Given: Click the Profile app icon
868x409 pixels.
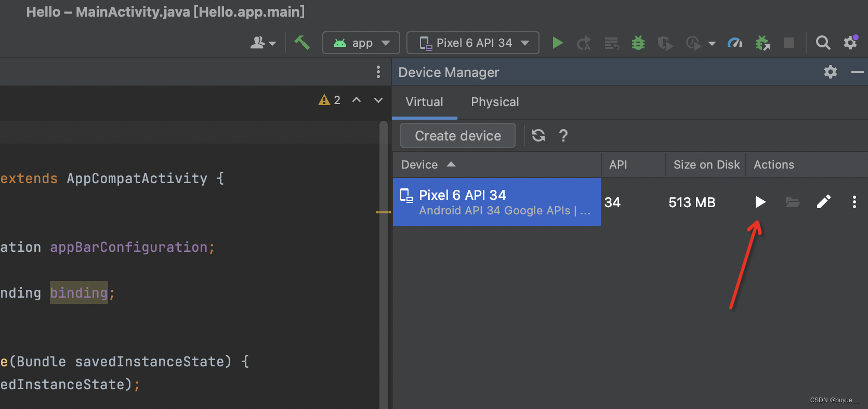Looking at the screenshot, I should coord(693,43).
